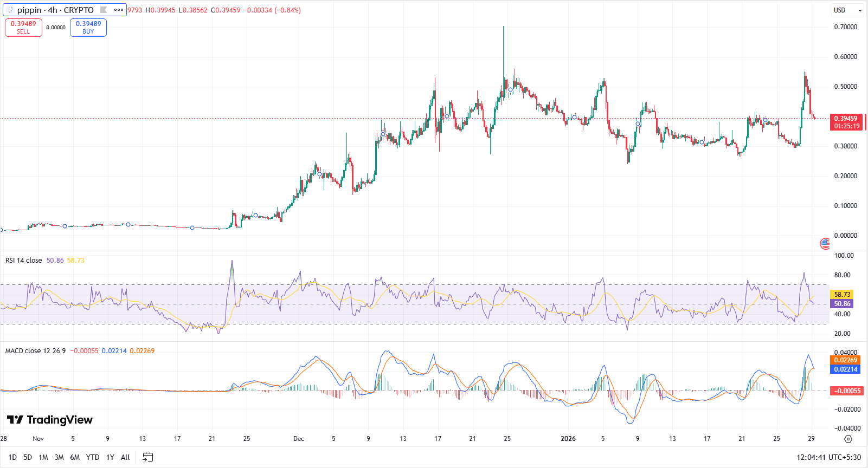
Task: Select the RSI 14 close indicator legend
Action: (23, 261)
